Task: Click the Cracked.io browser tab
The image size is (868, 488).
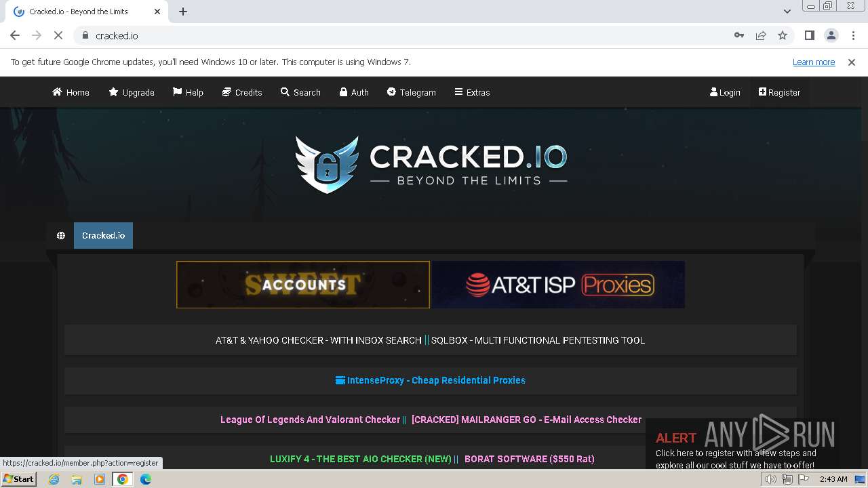Action: 87,12
